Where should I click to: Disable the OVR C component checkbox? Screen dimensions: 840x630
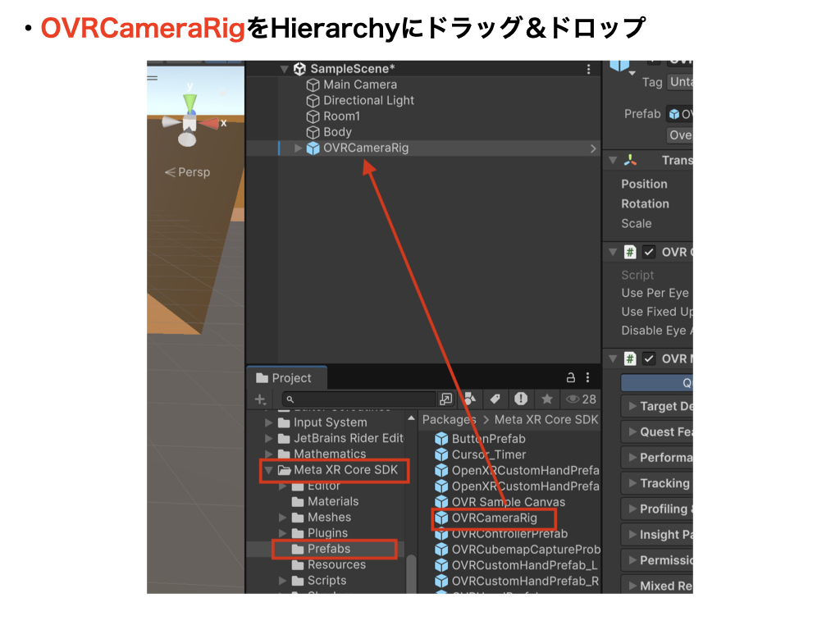pyautogui.click(x=649, y=252)
